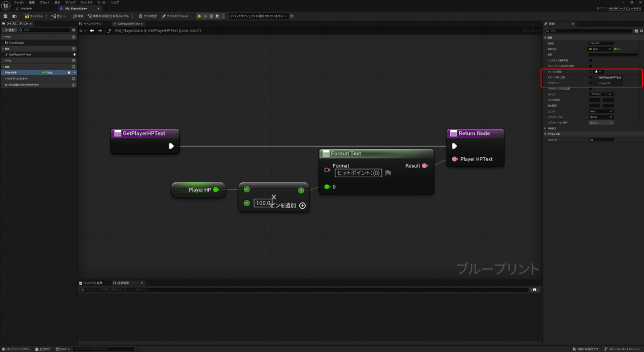This screenshot has height=352, width=644.
Task: Click the save blueprint icon
Action: pos(6,16)
